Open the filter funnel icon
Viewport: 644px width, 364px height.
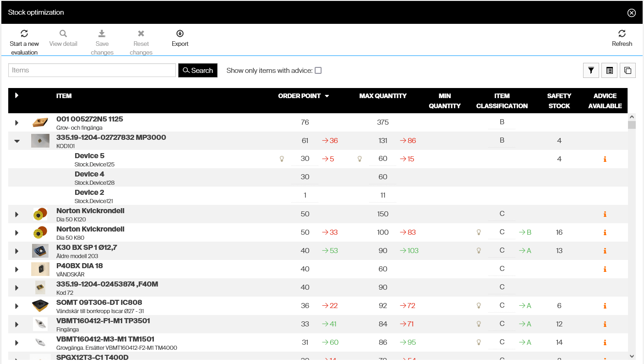point(591,71)
